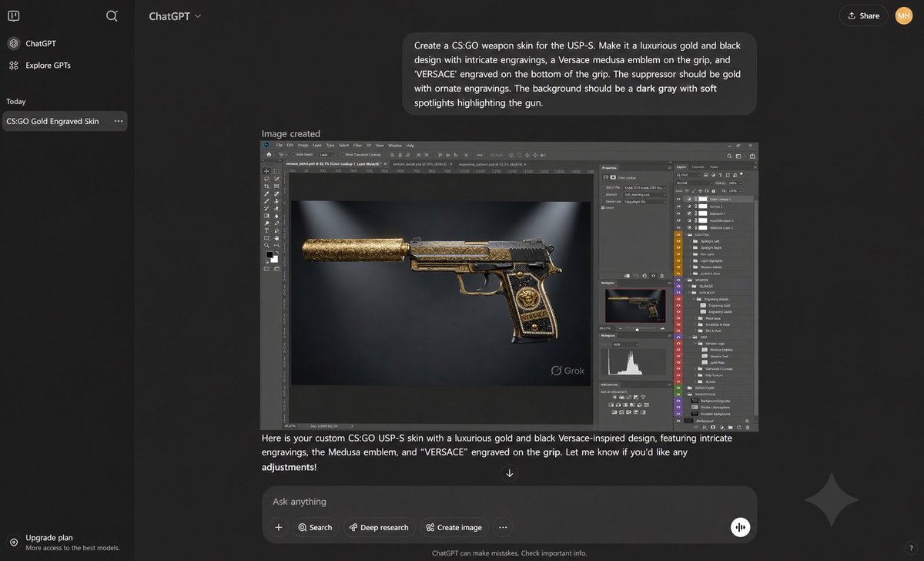Hide the LIGHTING group

point(678,235)
